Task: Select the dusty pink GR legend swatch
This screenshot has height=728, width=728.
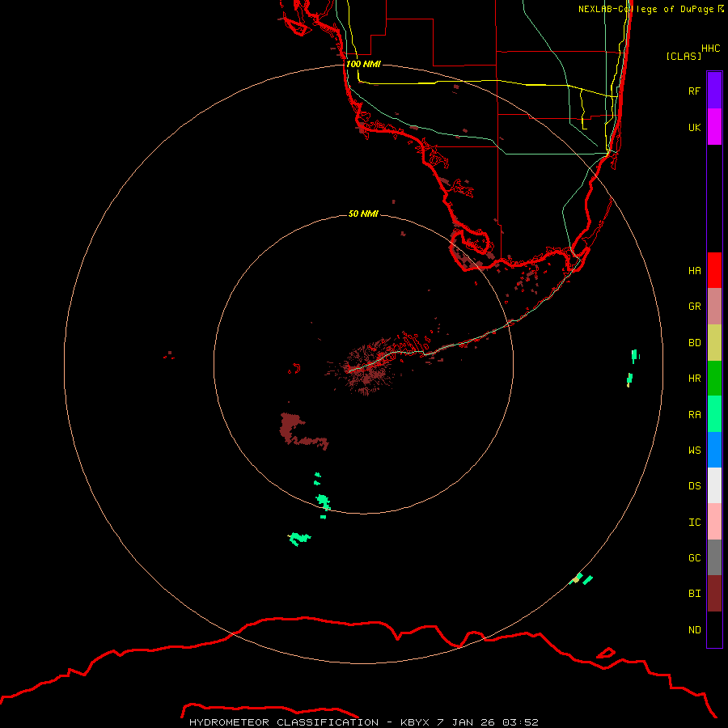Action: click(714, 307)
